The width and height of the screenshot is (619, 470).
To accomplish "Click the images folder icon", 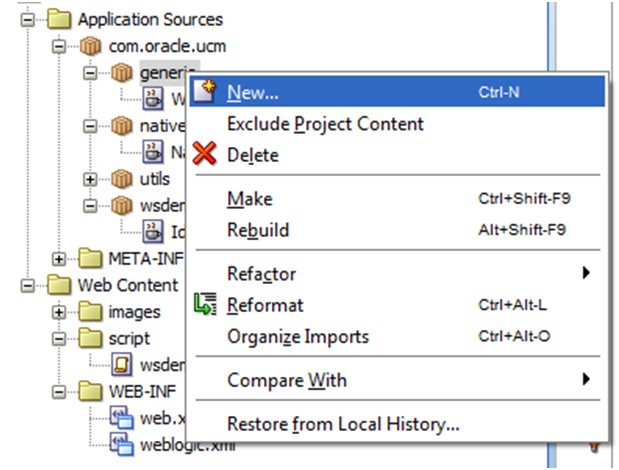I will tap(91, 312).
